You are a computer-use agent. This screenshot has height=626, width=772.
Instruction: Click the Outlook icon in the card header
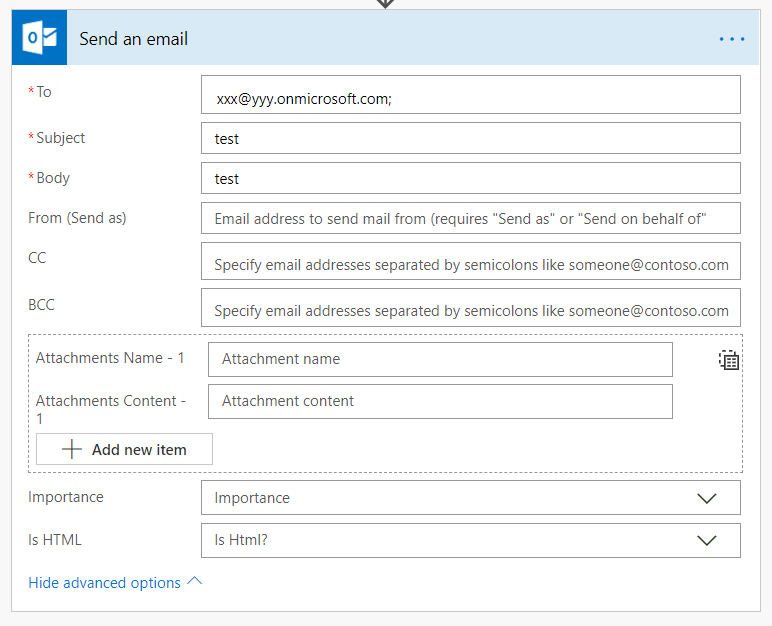[x=39, y=38]
